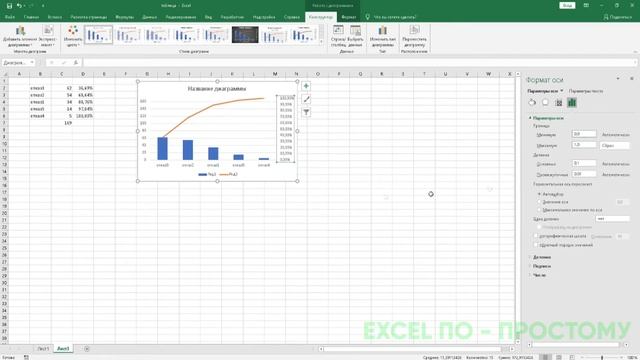Open chart filters funnel button
Viewport: 640px width, 360px height.
pos(306,112)
